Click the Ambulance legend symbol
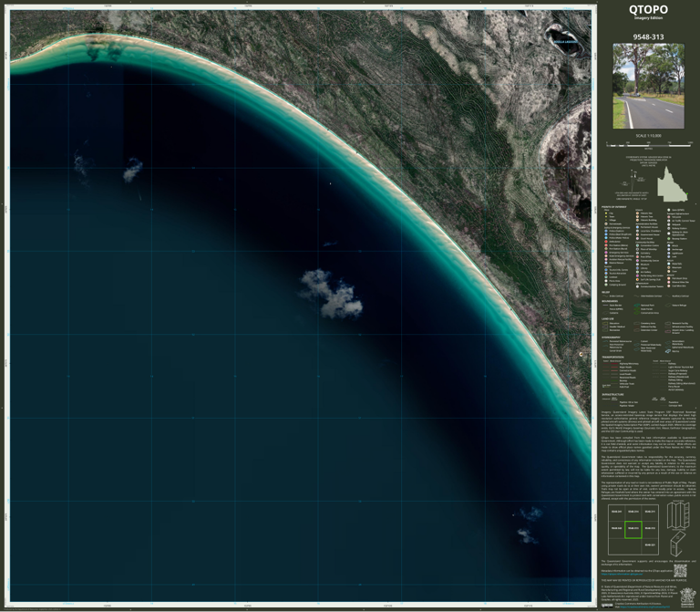The height and width of the screenshot is (612, 700). (606, 242)
